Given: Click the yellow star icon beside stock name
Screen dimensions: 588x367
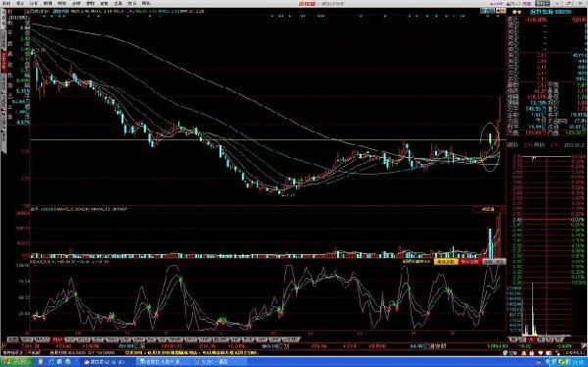Looking at the screenshot, I should (516, 12).
